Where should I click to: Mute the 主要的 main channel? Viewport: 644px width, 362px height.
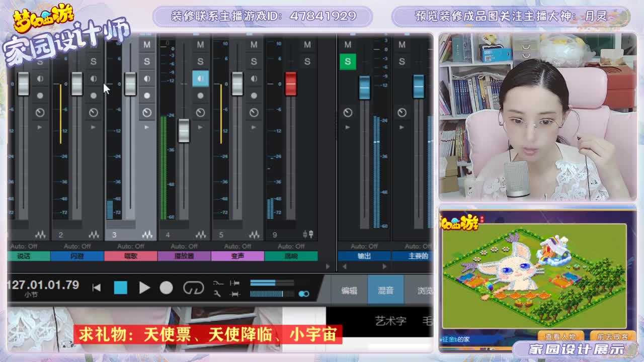tap(401, 44)
